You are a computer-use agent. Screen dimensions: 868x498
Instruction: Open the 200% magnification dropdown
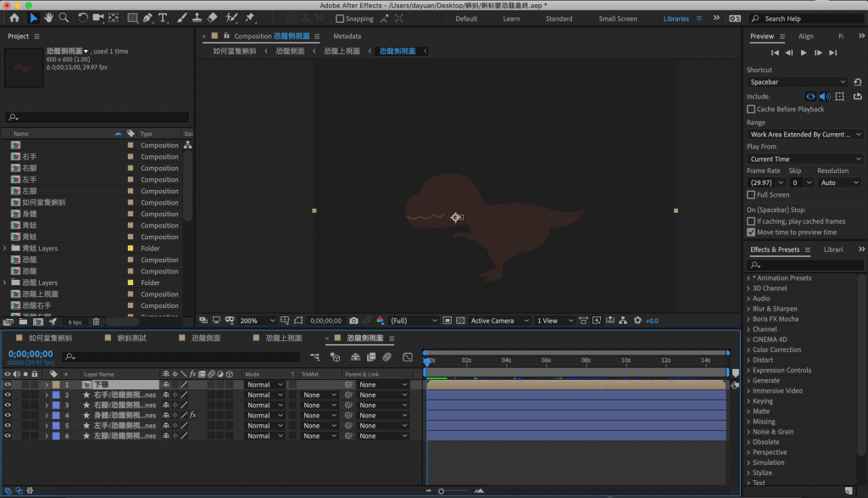257,321
